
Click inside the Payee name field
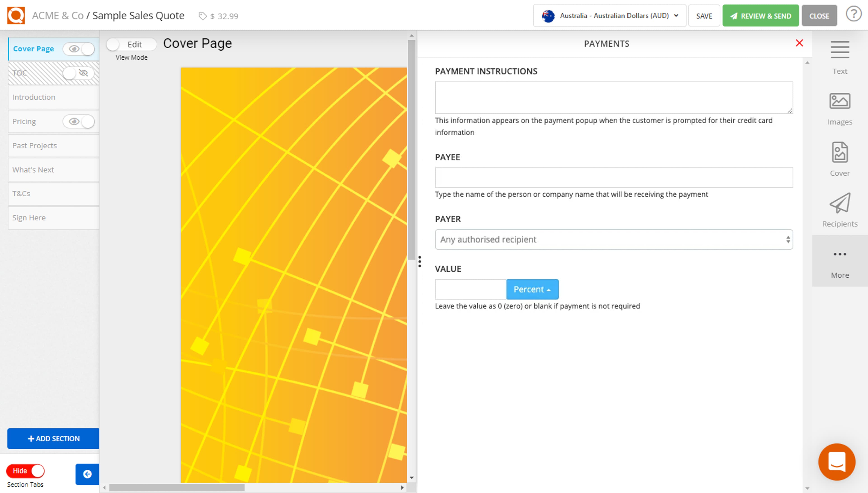click(x=614, y=177)
